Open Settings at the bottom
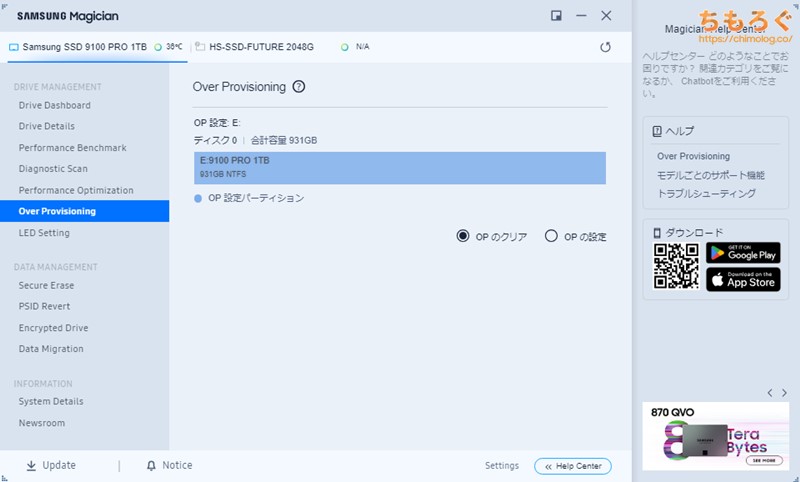800x482 pixels. click(x=502, y=465)
